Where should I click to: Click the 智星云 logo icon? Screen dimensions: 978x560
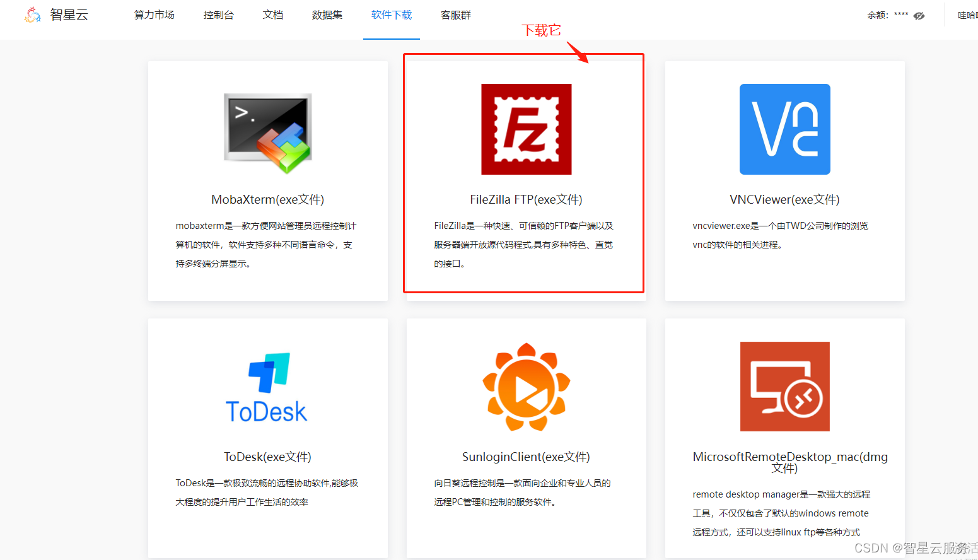tap(32, 15)
